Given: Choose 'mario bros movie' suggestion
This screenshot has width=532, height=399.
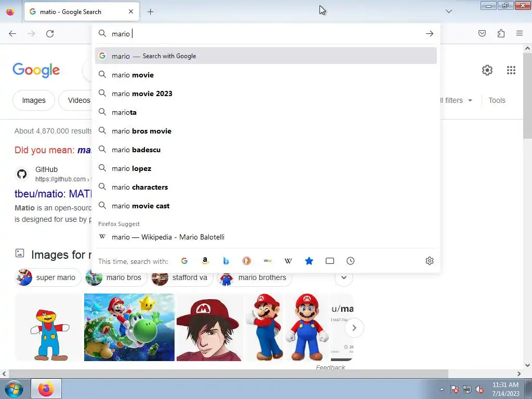Looking at the screenshot, I should (x=266, y=131).
